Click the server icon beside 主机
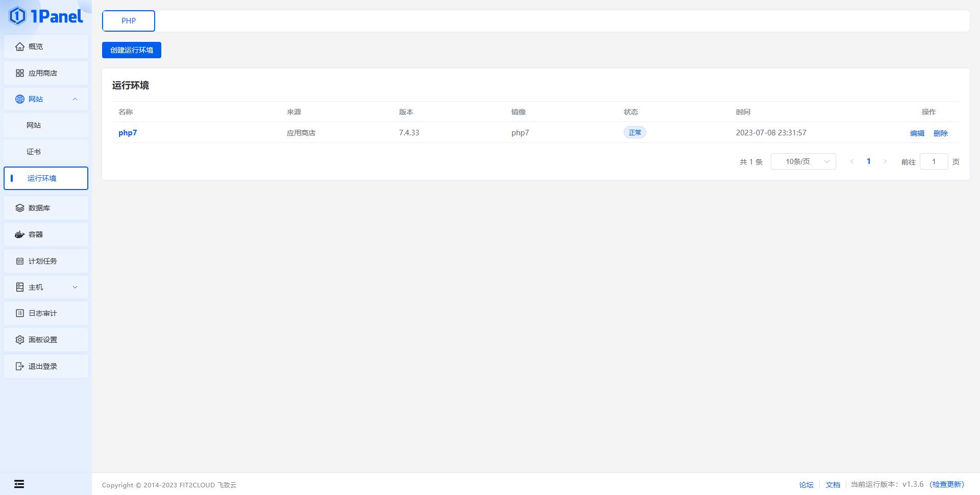980x495 pixels. pyautogui.click(x=20, y=287)
